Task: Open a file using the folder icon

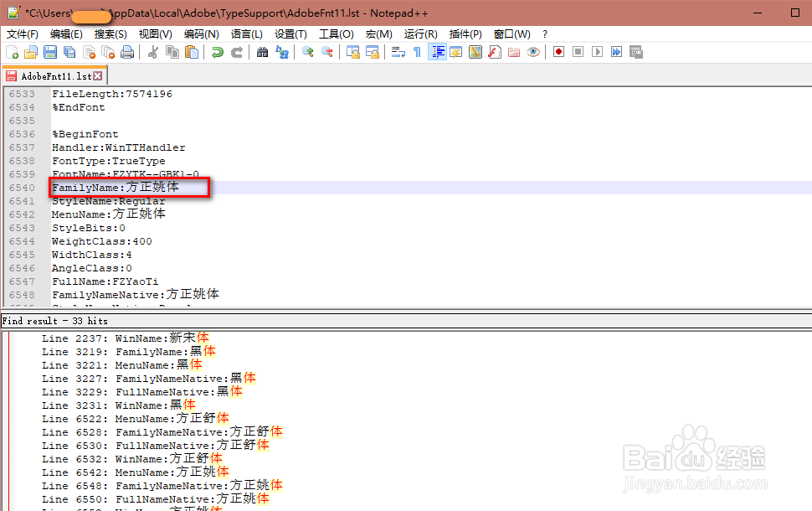Action: pyautogui.click(x=31, y=52)
